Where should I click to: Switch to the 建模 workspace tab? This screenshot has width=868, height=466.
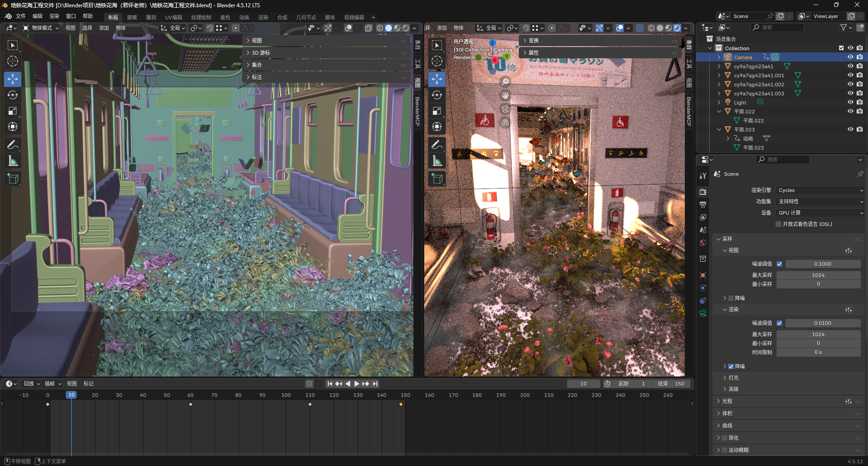tap(132, 17)
